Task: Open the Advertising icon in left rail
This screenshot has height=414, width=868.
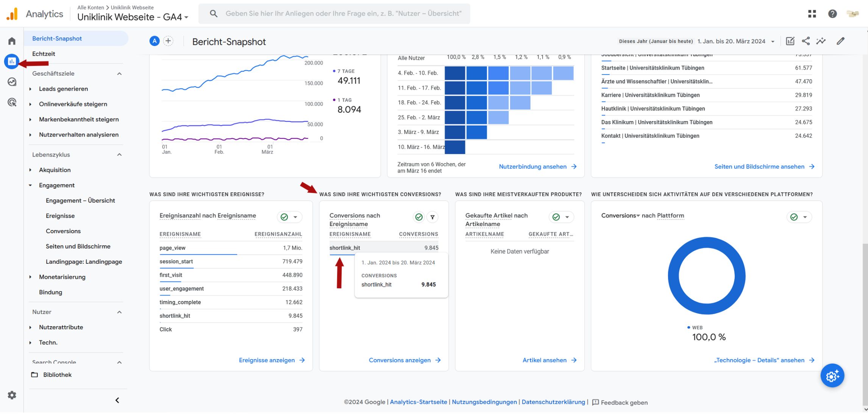Action: coord(12,102)
